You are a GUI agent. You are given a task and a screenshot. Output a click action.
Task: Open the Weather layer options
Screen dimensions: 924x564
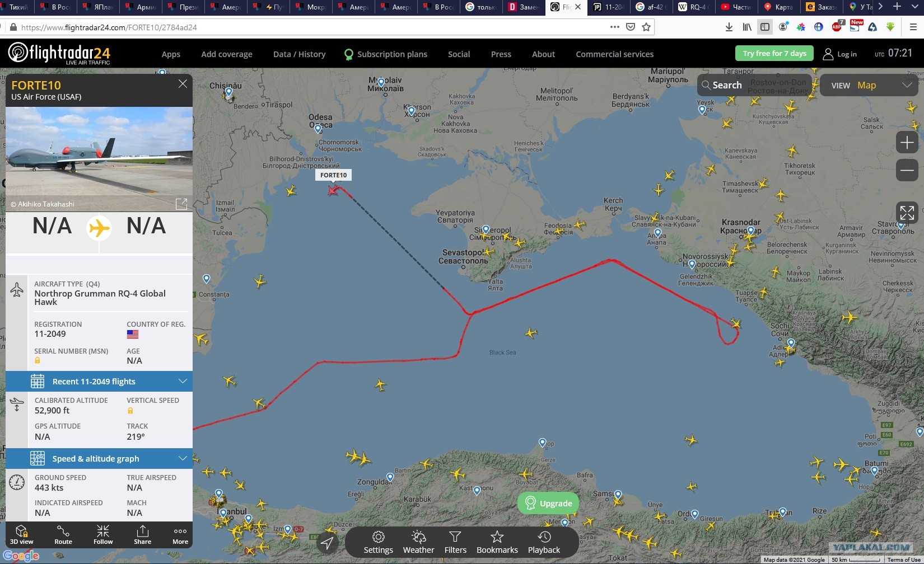[x=418, y=543]
